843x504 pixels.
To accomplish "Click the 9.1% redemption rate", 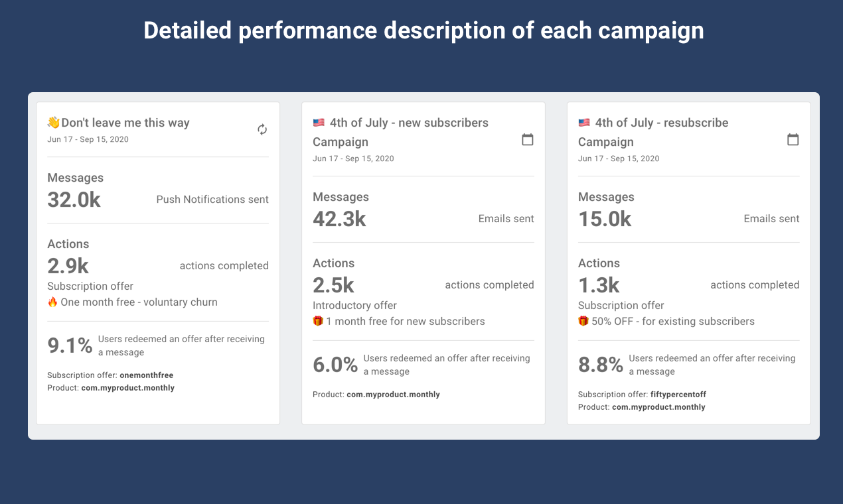I will tap(70, 346).
